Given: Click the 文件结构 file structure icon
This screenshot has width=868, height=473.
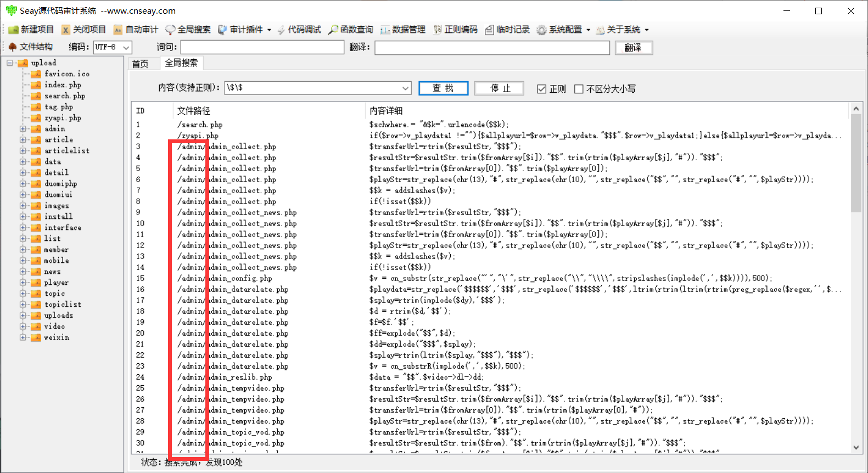Looking at the screenshot, I should 13,47.
